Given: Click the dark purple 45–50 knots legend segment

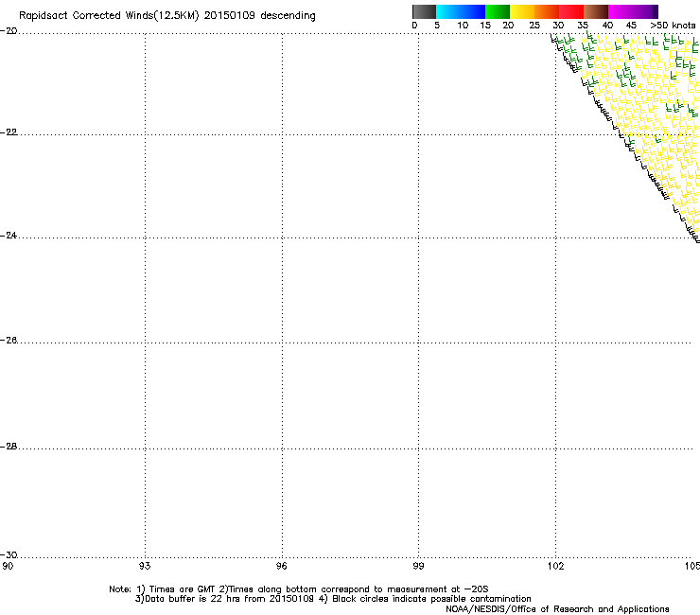Looking at the screenshot, I should [x=645, y=11].
